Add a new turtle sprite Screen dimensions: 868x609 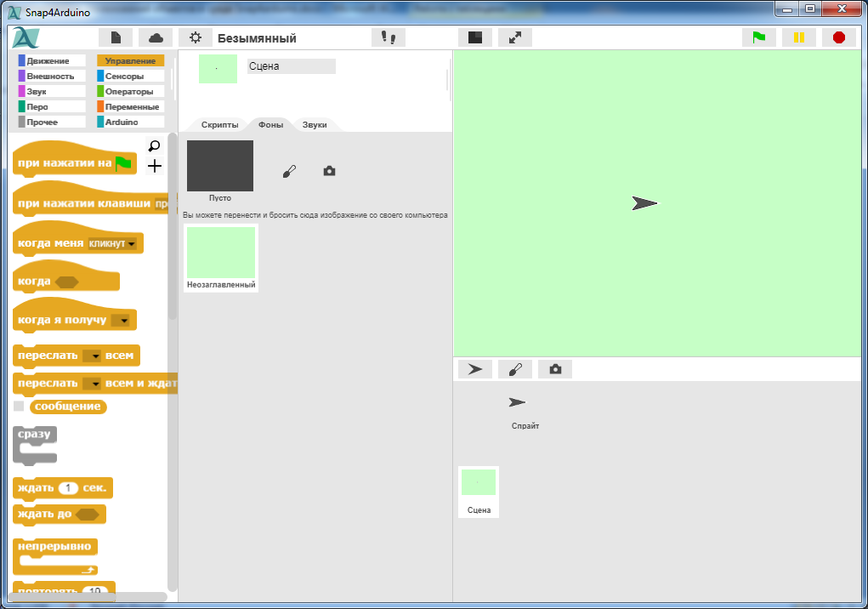coord(475,369)
